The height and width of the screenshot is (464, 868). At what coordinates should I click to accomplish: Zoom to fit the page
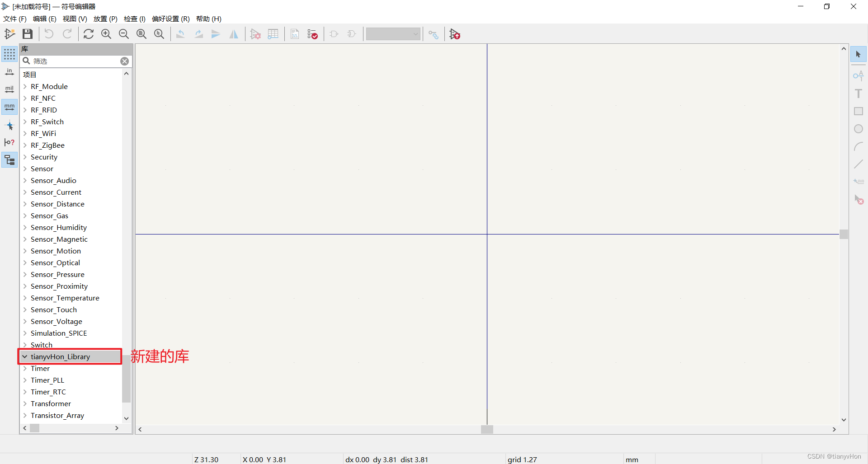click(x=142, y=34)
